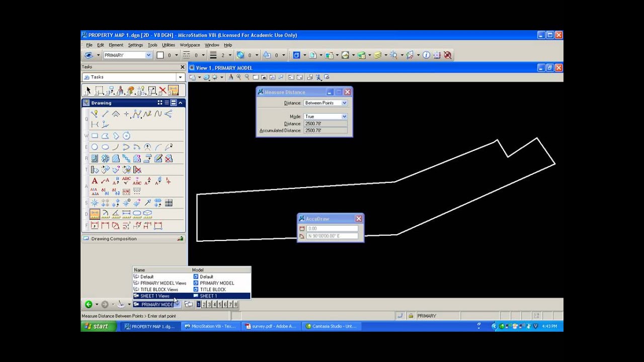
Task: Open the Element menu
Action: pyautogui.click(x=116, y=45)
